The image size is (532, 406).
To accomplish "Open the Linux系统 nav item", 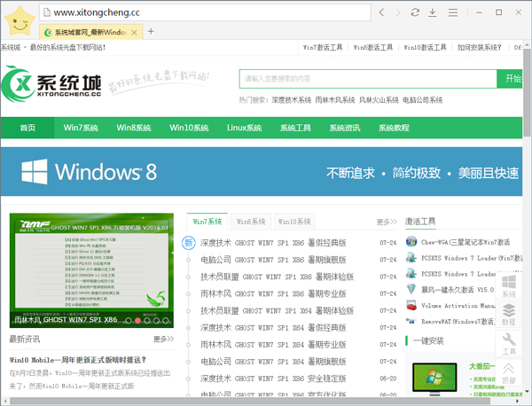I will pos(245,128).
